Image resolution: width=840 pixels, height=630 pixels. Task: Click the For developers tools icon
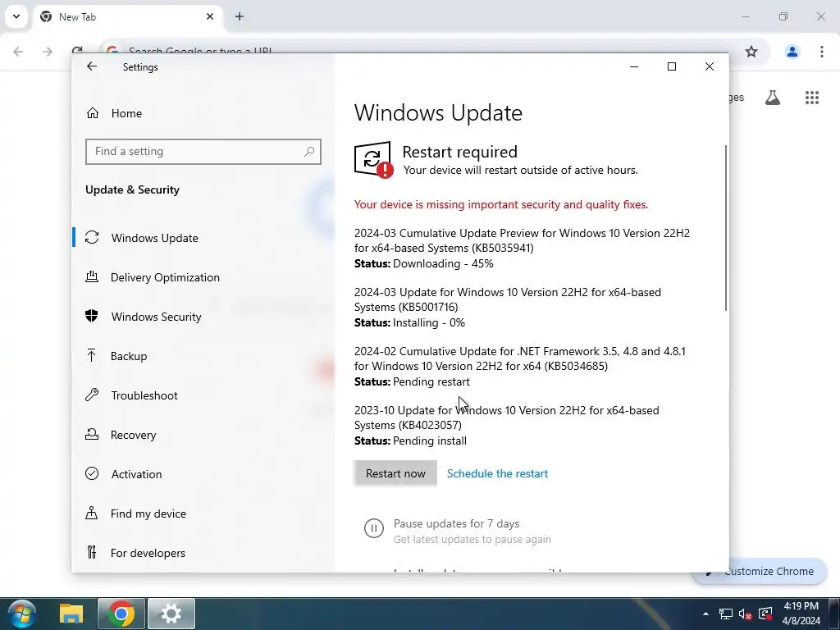pyautogui.click(x=92, y=552)
